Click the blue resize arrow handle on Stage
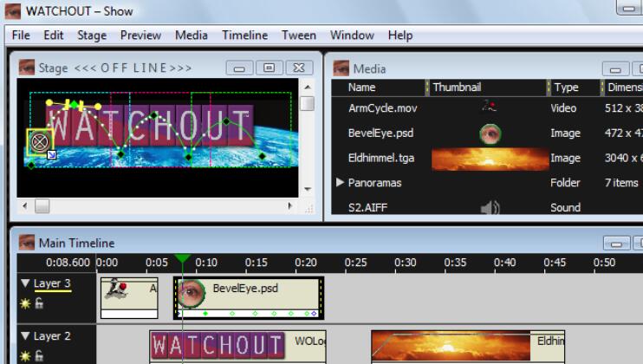The height and width of the screenshot is (364, 643). [x=52, y=154]
